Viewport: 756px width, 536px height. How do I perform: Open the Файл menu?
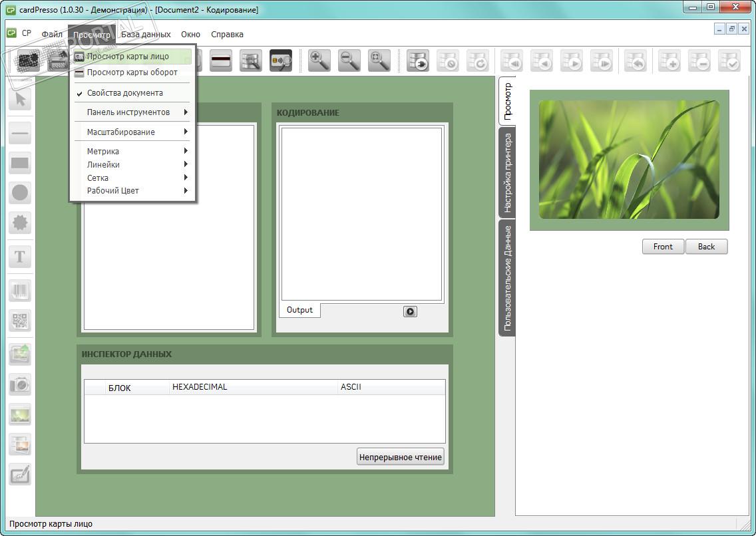[52, 34]
